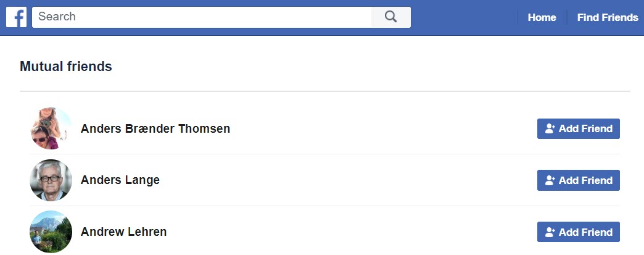Click the person-plus icon in Andrew Lehren's button
Screen dimensions: 644x255
[x=550, y=232]
